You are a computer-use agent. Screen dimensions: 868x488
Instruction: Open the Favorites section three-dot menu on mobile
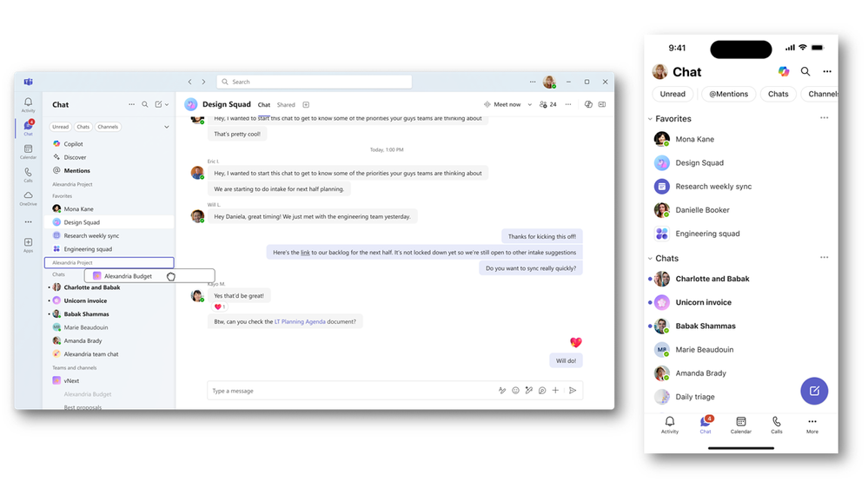[x=825, y=118]
